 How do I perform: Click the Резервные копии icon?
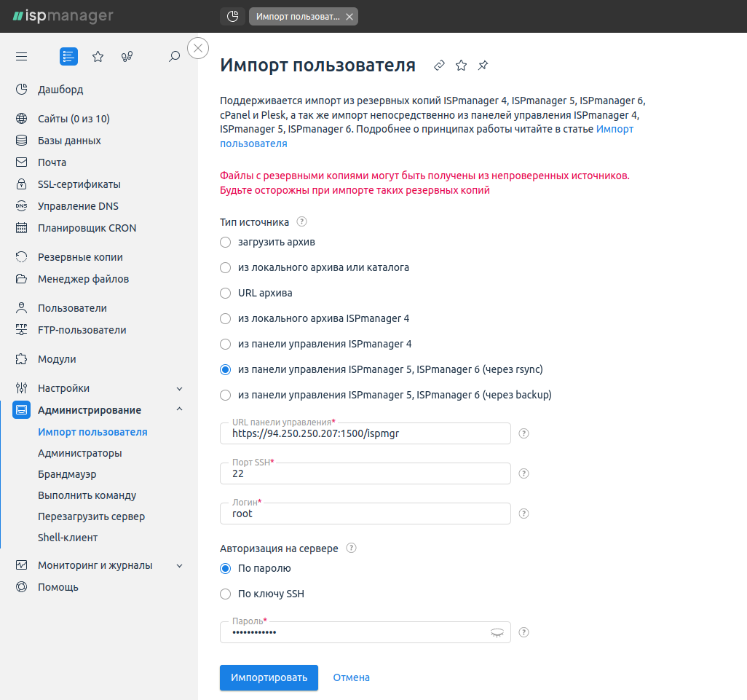(21, 257)
